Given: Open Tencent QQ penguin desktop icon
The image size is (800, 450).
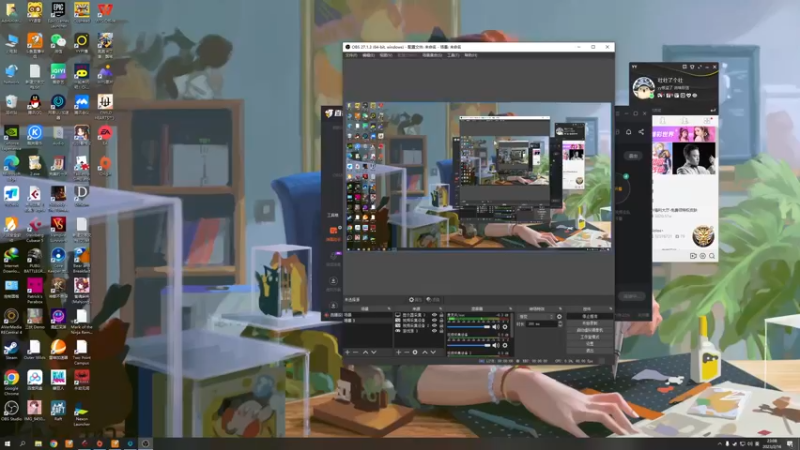Looking at the screenshot, I should (35, 105).
